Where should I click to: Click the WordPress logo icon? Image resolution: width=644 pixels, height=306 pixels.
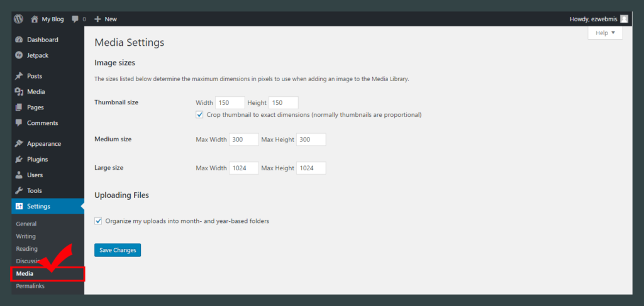[x=18, y=19]
